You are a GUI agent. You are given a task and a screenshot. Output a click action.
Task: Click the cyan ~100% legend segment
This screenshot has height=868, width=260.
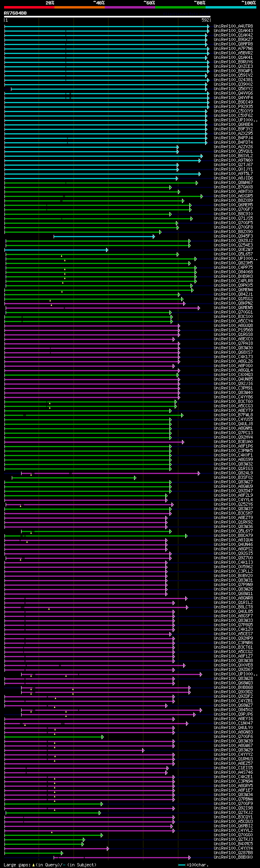point(231,7)
